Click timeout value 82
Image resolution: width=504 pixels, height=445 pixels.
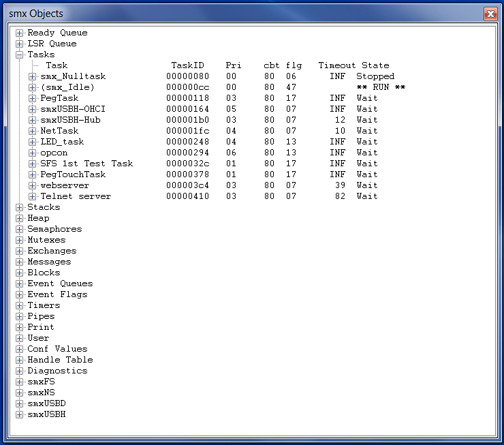click(340, 196)
